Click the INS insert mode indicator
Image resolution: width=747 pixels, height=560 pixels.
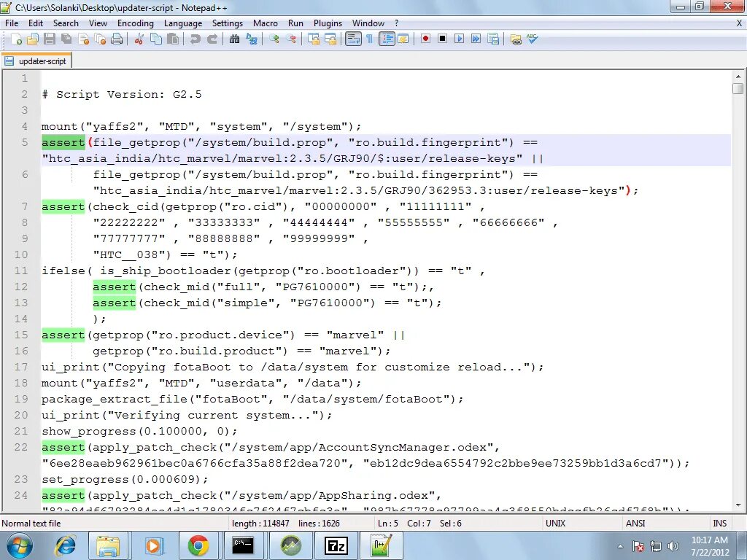coord(720,524)
